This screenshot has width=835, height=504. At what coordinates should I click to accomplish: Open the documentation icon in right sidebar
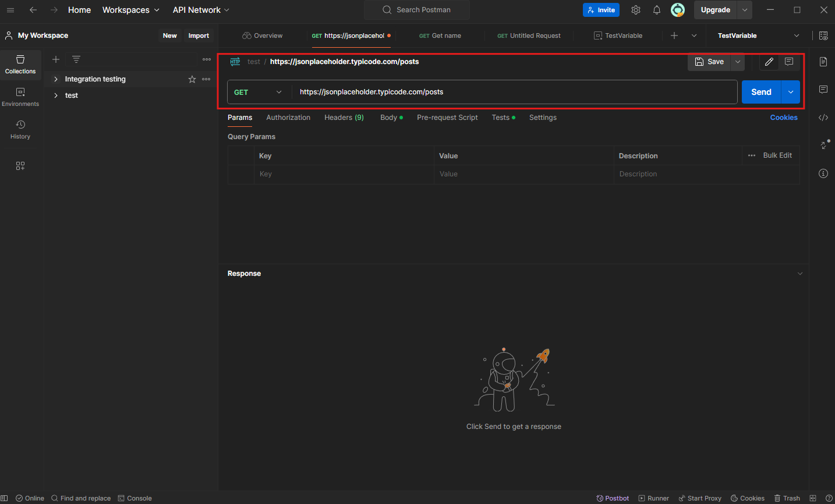pos(823,62)
